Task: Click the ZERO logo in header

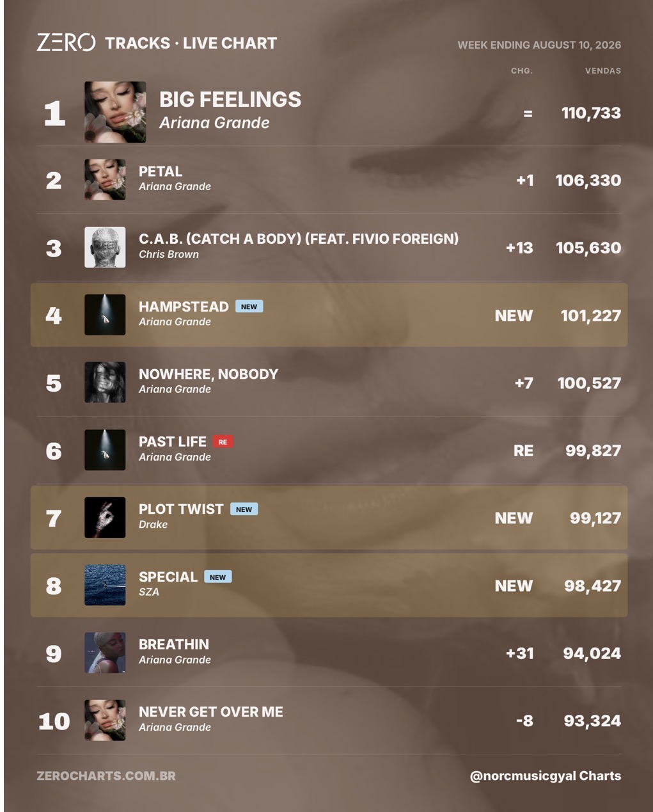Action: click(66, 43)
